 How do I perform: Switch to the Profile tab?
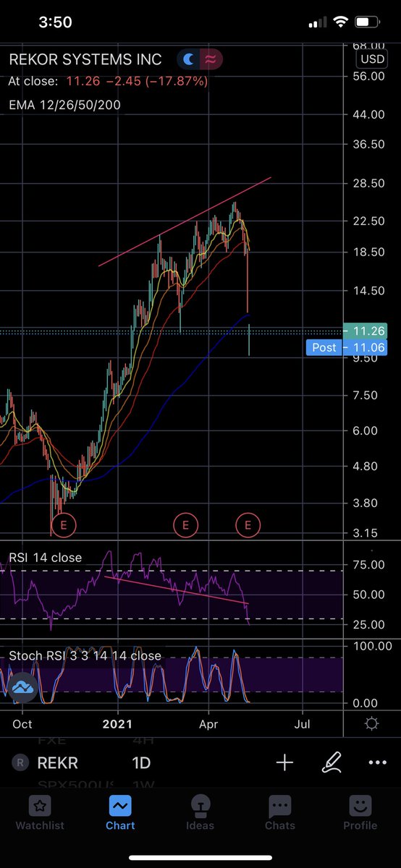pyautogui.click(x=360, y=813)
